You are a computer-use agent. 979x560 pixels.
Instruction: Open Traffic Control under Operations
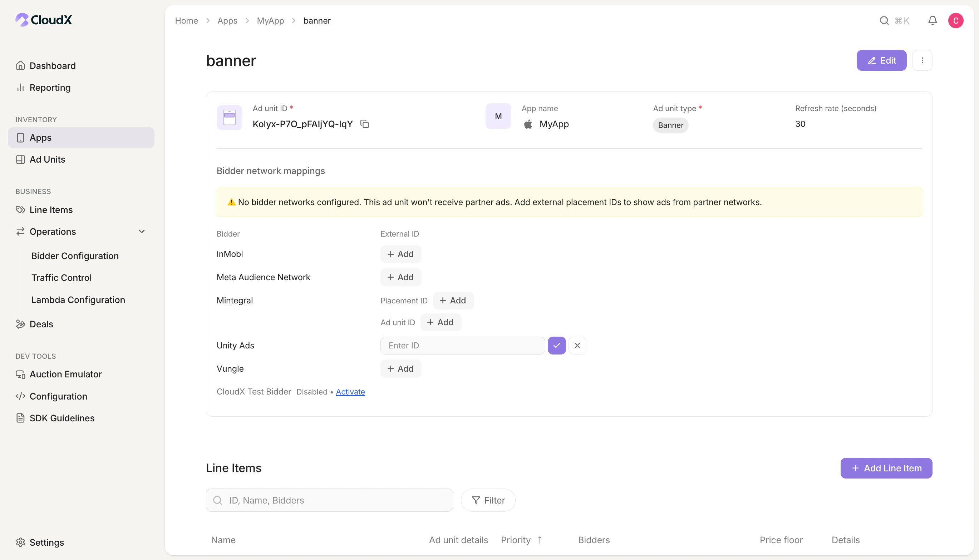pos(61,277)
